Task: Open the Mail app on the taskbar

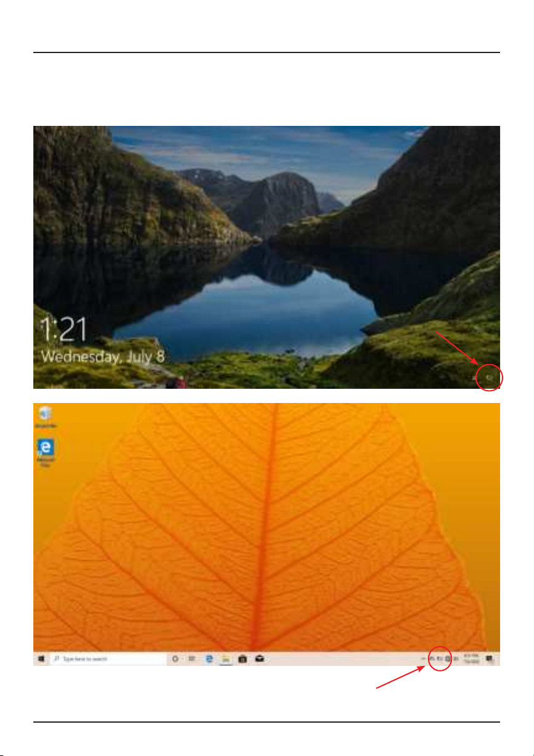Action: click(x=259, y=659)
